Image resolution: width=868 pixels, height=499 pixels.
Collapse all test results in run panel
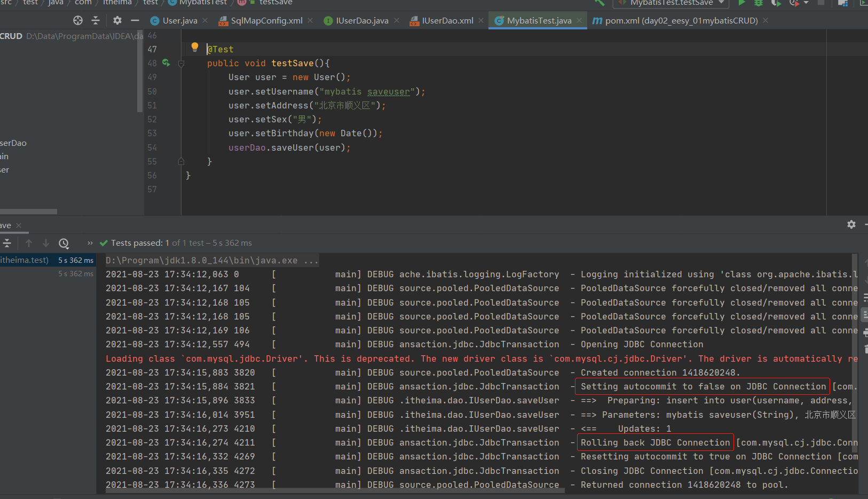click(7, 243)
